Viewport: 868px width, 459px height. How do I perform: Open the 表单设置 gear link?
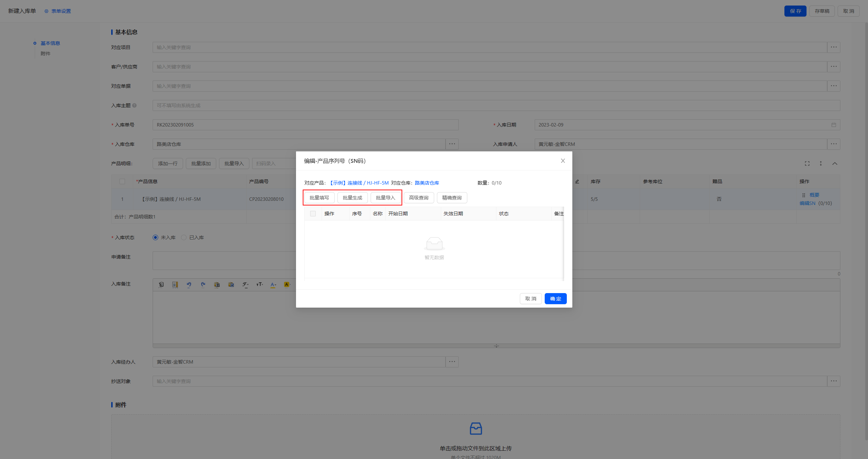[58, 11]
